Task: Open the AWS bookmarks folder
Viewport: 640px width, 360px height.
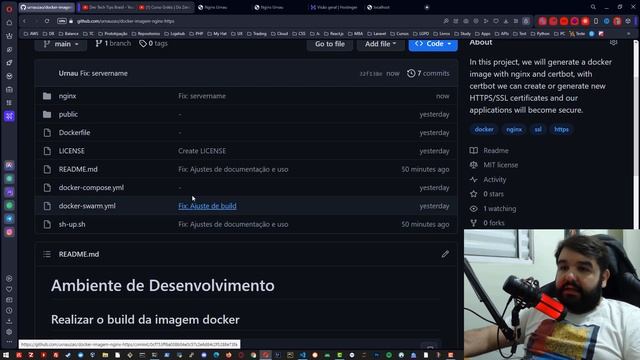Action: point(31,34)
